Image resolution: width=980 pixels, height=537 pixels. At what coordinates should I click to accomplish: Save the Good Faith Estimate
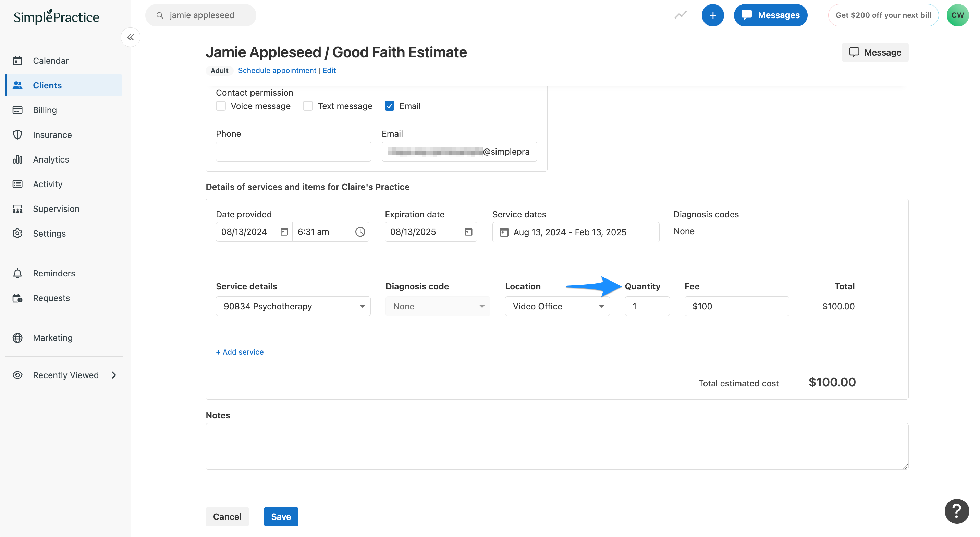[281, 516]
